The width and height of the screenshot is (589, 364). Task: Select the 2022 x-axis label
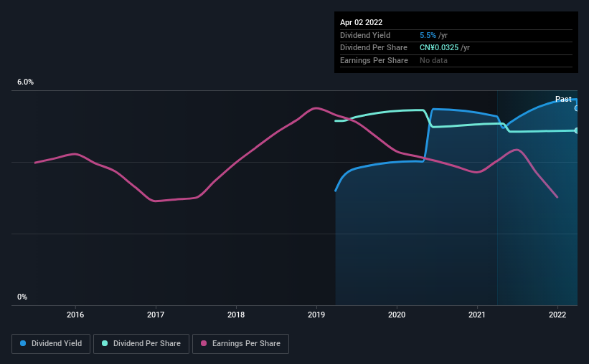[x=558, y=315]
